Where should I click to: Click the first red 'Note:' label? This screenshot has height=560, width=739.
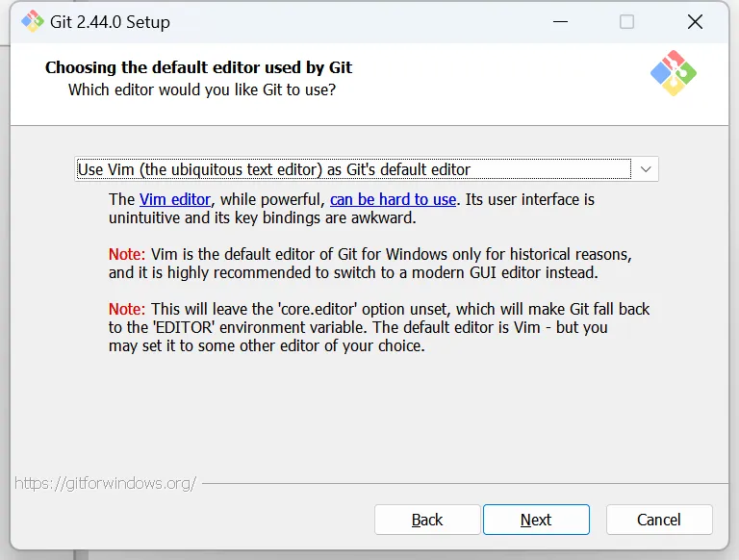point(127,255)
